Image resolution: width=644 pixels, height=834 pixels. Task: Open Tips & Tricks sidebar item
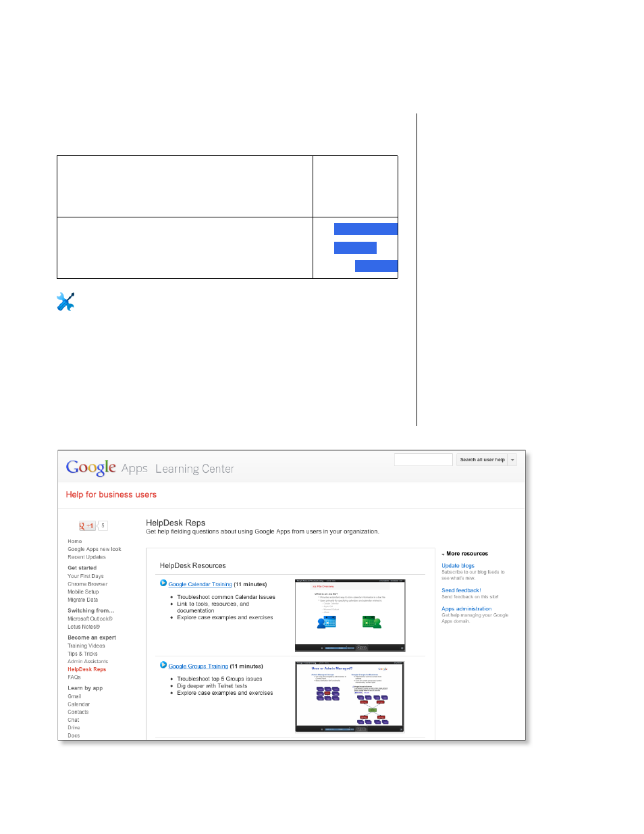click(82, 654)
